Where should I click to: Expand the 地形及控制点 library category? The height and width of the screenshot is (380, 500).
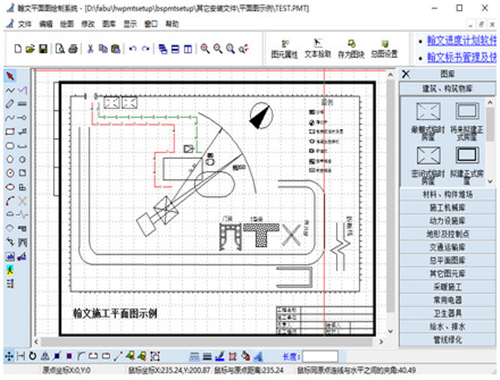(x=447, y=234)
